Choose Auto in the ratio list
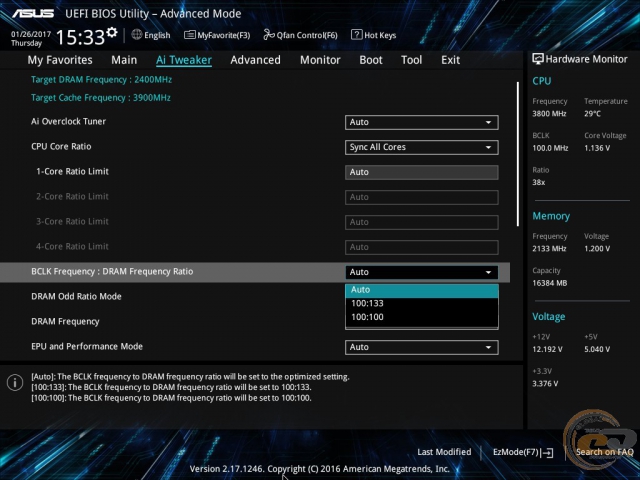 [x=422, y=290]
